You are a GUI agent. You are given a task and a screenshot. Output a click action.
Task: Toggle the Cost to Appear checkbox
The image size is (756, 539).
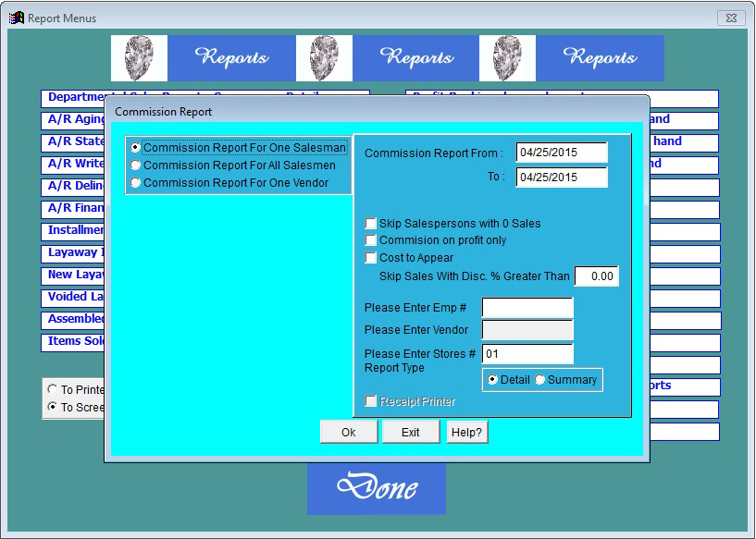[371, 258]
